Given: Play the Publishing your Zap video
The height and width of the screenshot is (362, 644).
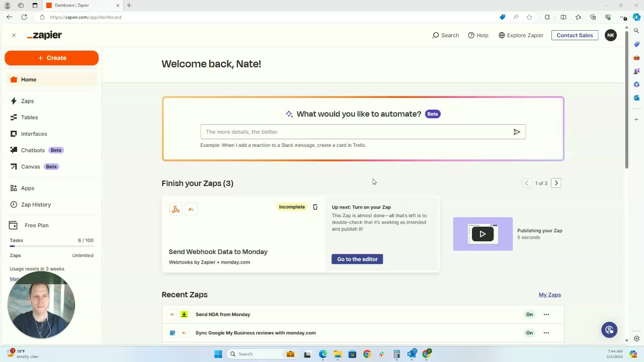Looking at the screenshot, I should [482, 234].
